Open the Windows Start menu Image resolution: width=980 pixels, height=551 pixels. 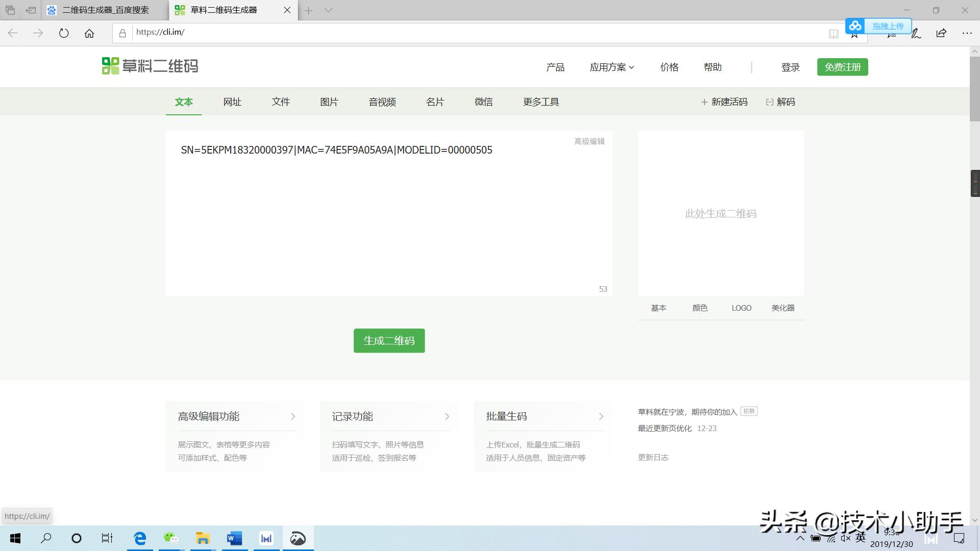tap(15, 538)
